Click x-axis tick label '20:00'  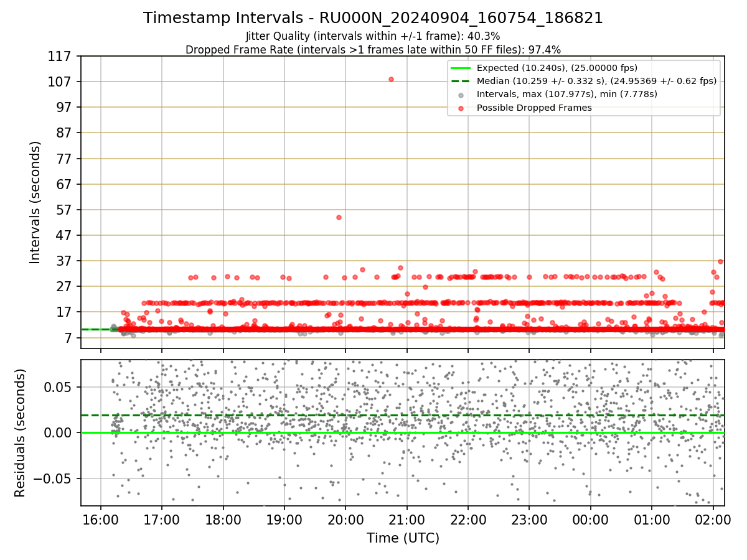(345, 519)
